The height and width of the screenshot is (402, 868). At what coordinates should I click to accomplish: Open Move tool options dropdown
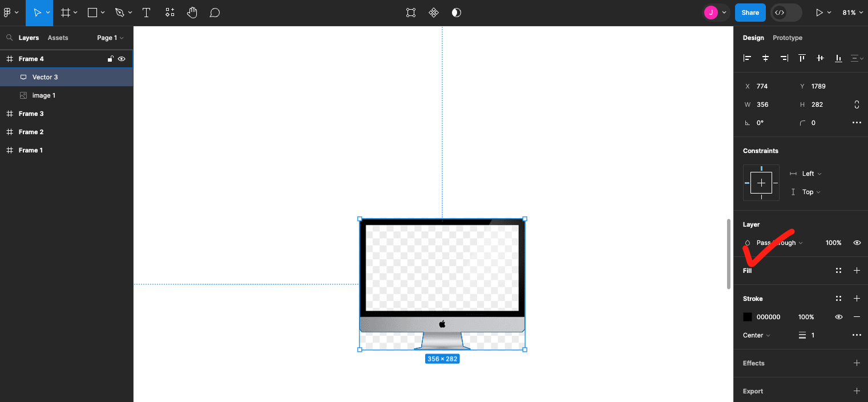click(48, 13)
